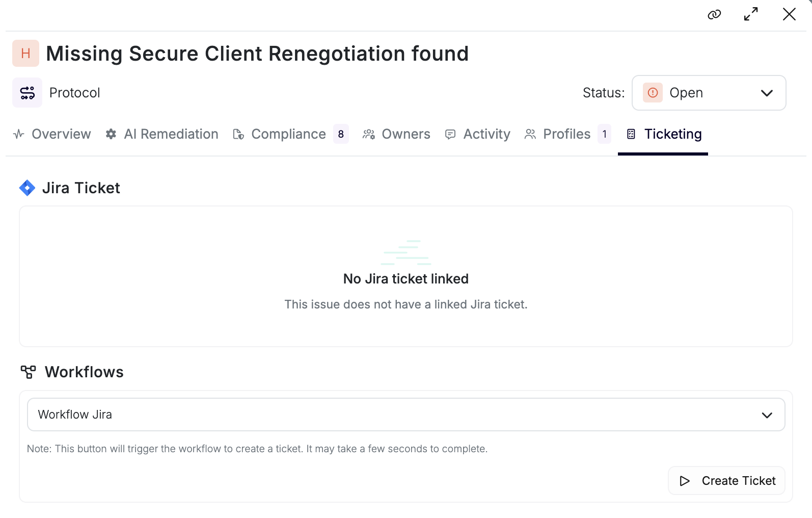Click the Ticketing receipt icon
Screen dimensions: 812x518
[x=632, y=134]
